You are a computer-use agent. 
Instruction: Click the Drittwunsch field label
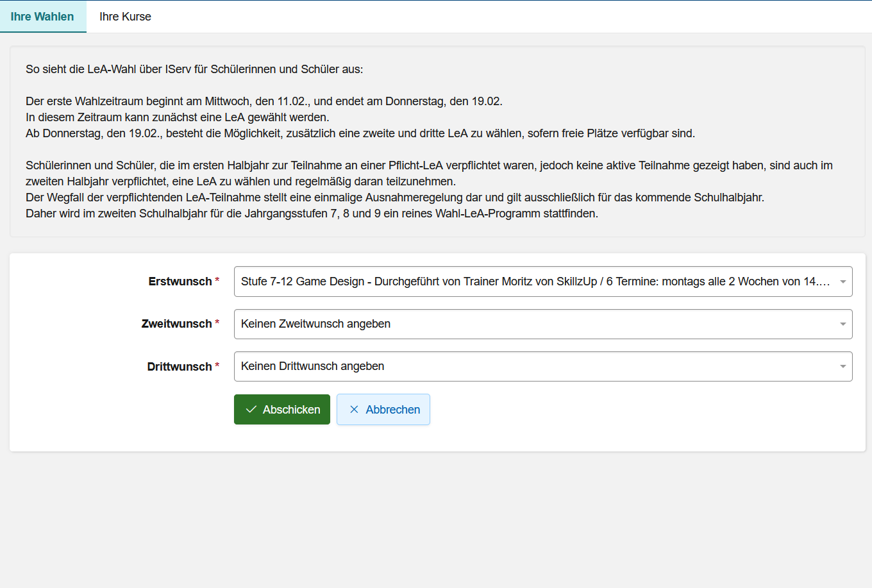tap(179, 367)
